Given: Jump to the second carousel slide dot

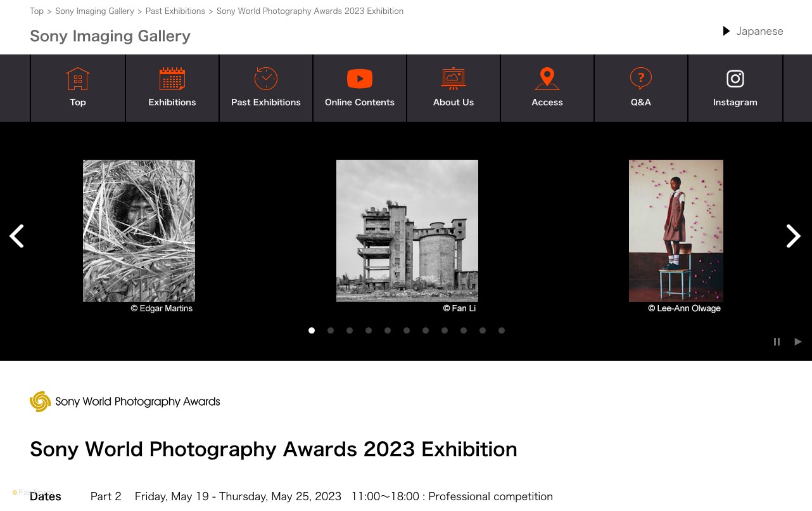Looking at the screenshot, I should point(331,330).
